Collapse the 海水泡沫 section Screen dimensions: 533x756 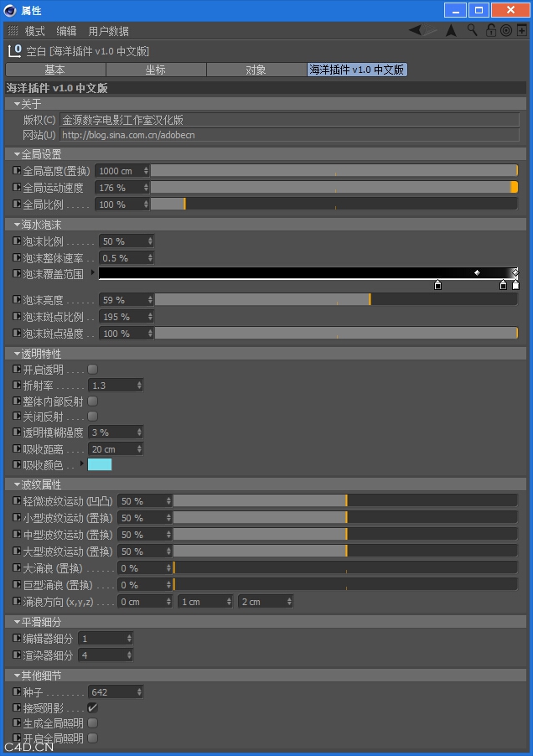[17, 225]
